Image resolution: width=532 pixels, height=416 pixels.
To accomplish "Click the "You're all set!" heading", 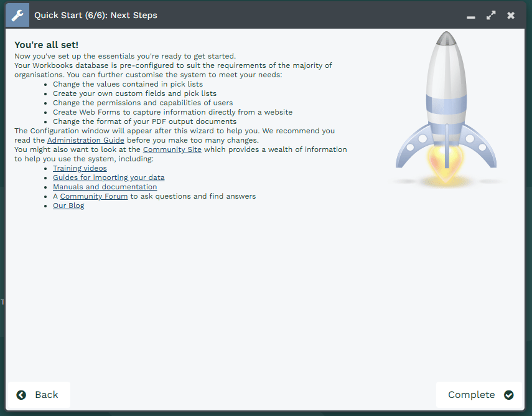I will click(46, 45).
